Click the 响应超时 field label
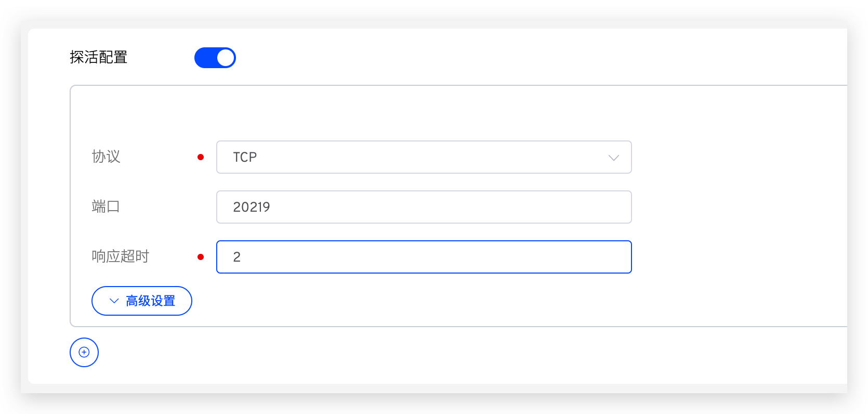 point(121,256)
